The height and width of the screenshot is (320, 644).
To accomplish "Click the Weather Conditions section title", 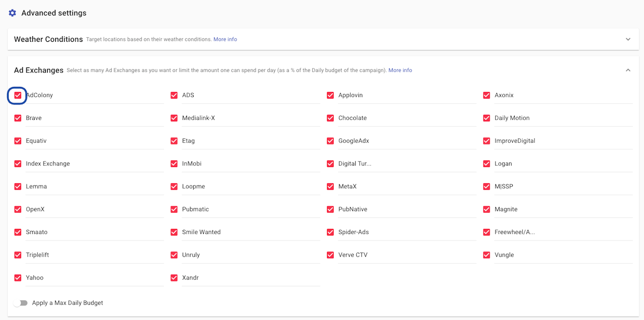I will point(48,39).
